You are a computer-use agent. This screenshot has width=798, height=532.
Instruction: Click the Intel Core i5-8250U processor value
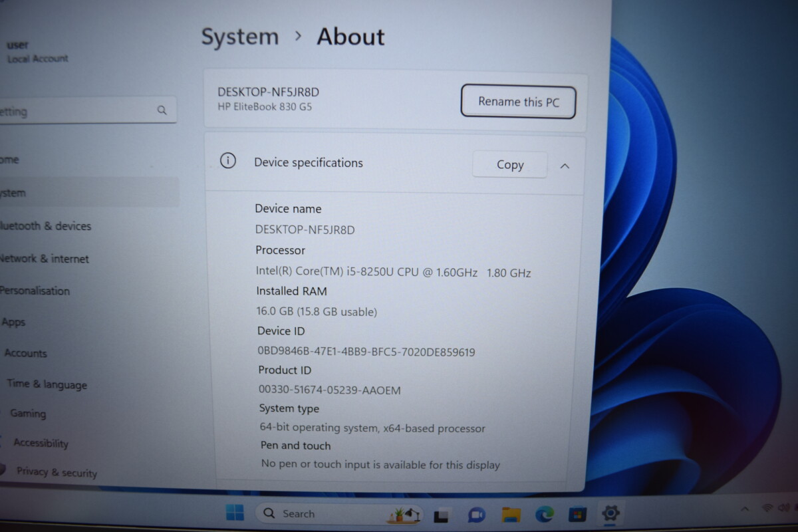[x=394, y=271]
